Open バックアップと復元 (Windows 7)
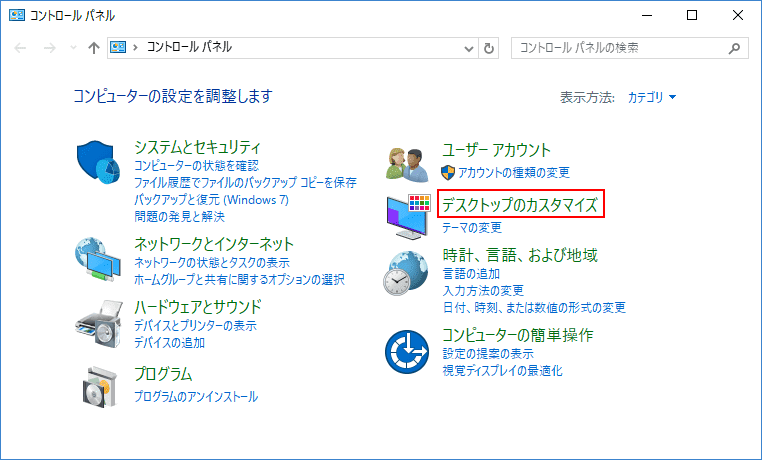This screenshot has height=460, width=762. coord(211,200)
